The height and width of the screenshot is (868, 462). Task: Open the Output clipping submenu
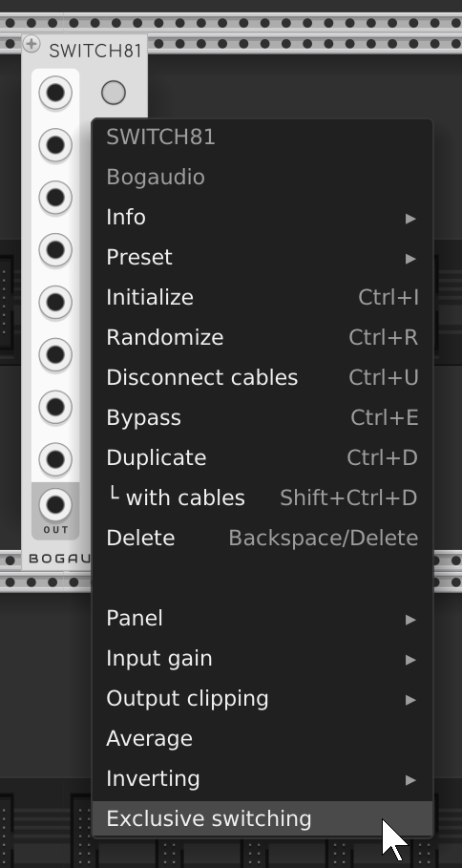pyautogui.click(x=262, y=699)
